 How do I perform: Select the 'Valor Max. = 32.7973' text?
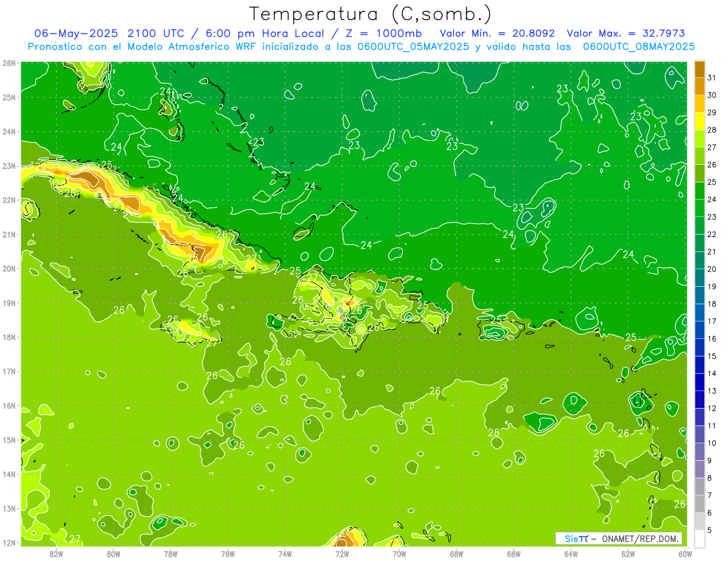point(626,33)
